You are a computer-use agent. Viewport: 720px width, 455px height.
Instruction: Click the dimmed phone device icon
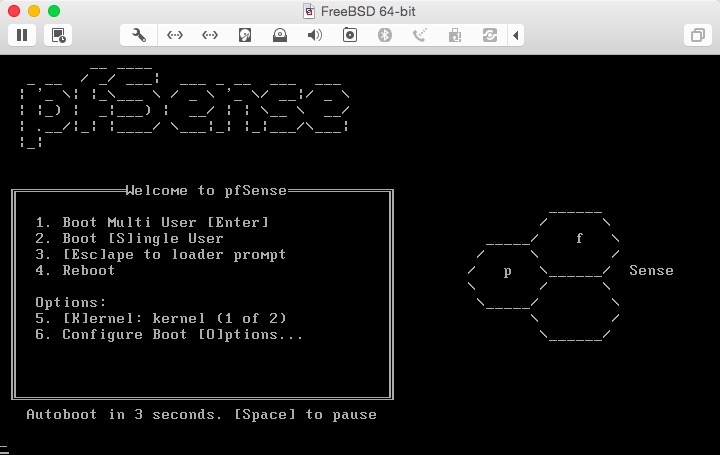(420, 35)
